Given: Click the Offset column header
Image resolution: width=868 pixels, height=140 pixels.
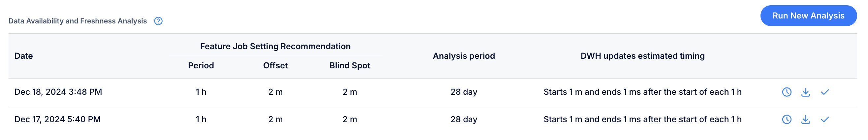Looking at the screenshot, I should (x=275, y=65).
